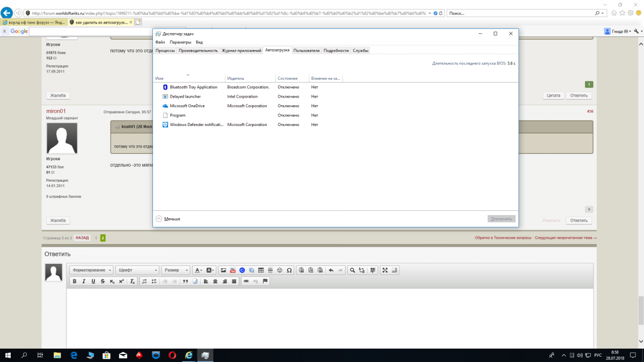
Task: Insert a blockquote using the quote icon
Action: pyautogui.click(x=186, y=282)
